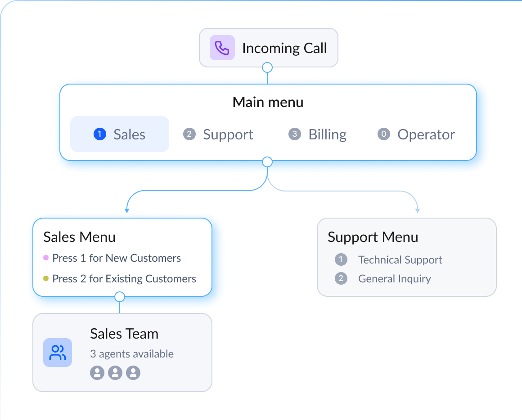Click the second agent avatar in Sales Team
Viewport: 522px width, 420px height.
pos(115,373)
